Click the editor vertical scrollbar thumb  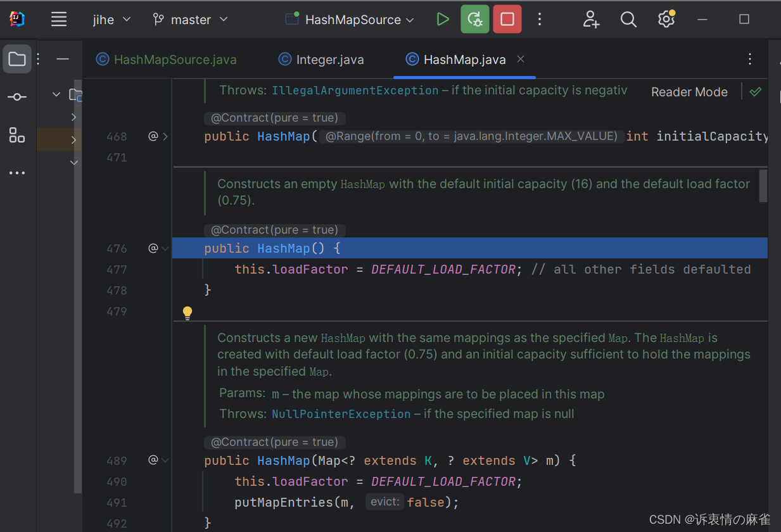763,186
